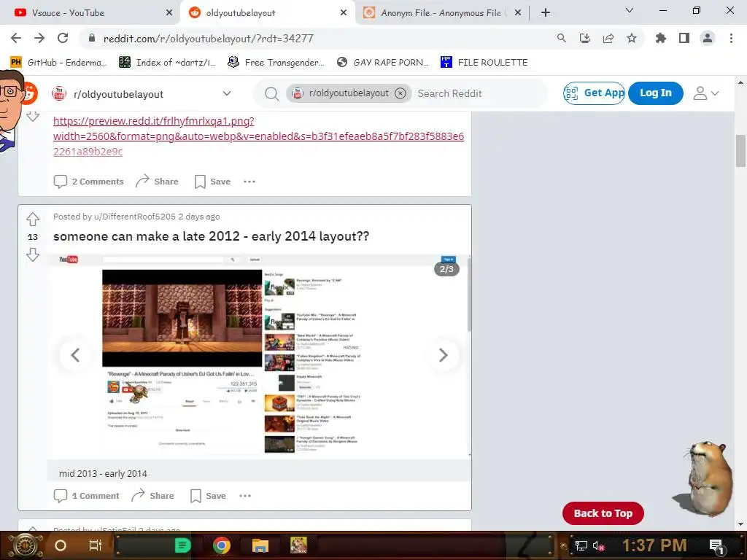The image size is (747, 560).
Task: Open Chrome from the taskbar
Action: pos(222,545)
